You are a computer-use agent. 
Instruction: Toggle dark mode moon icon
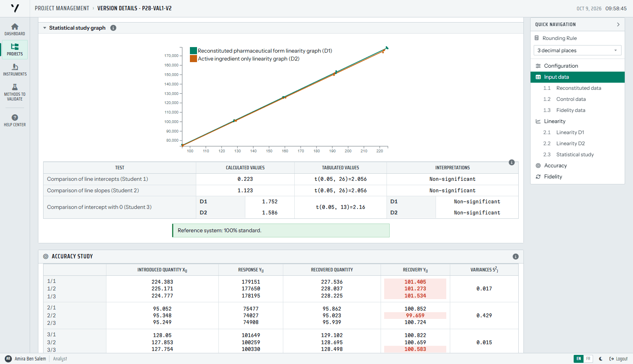click(601, 359)
